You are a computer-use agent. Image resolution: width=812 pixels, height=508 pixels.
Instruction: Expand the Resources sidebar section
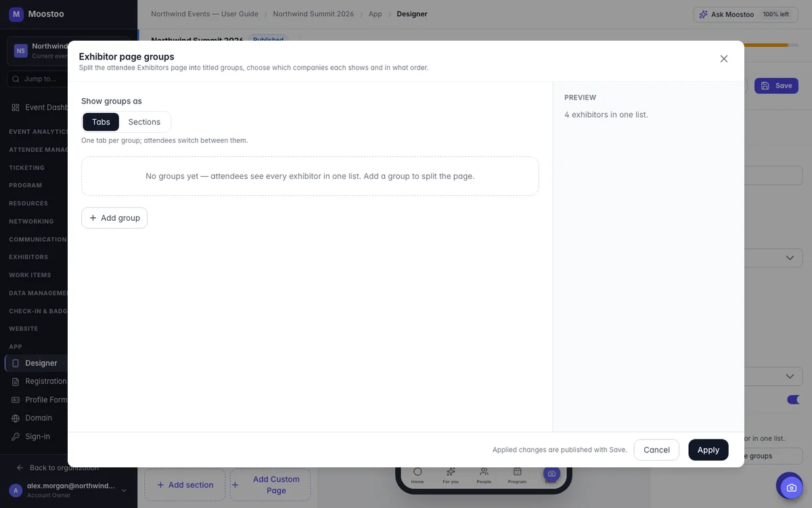click(28, 203)
